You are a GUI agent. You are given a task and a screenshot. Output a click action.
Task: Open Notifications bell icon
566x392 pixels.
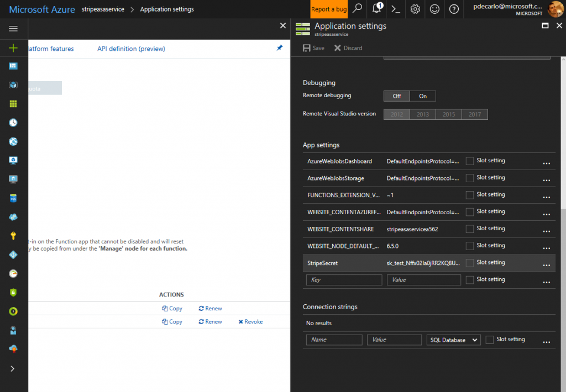click(x=377, y=8)
